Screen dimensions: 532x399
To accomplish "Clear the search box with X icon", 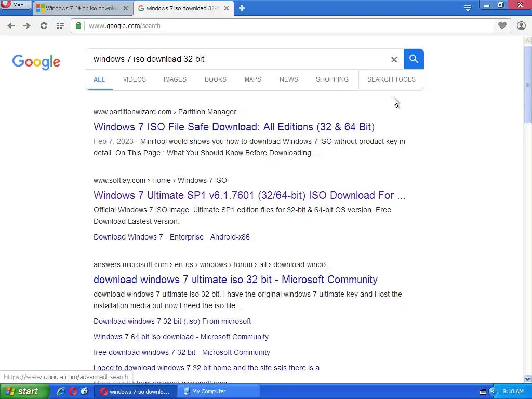I will point(394,59).
